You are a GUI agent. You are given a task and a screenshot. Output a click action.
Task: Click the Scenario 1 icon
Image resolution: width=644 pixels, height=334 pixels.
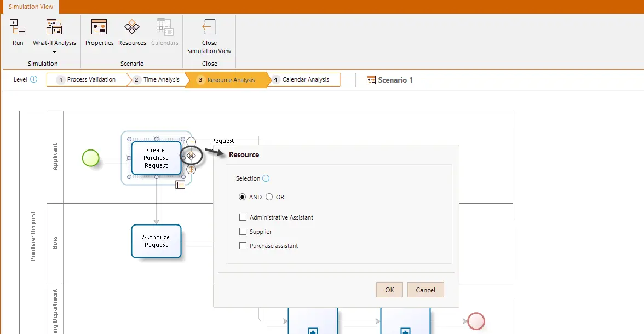[x=371, y=80]
